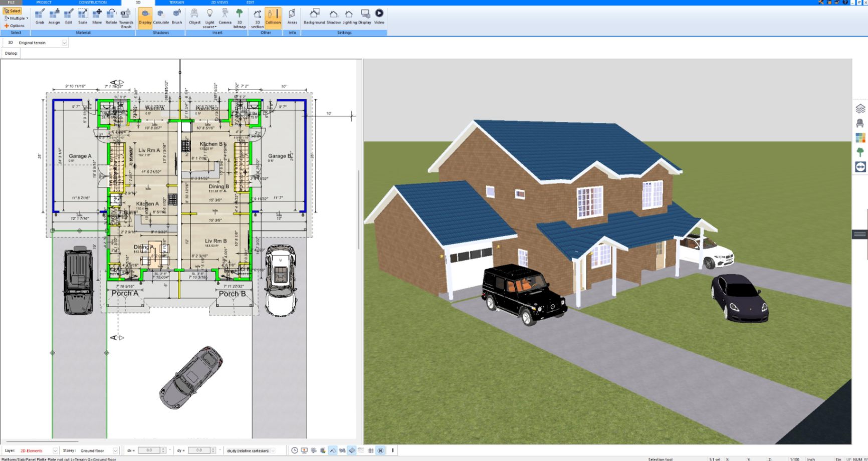Toggle the grid display in status bar
Image resolution: width=868 pixels, height=461 pixels.
(x=370, y=450)
